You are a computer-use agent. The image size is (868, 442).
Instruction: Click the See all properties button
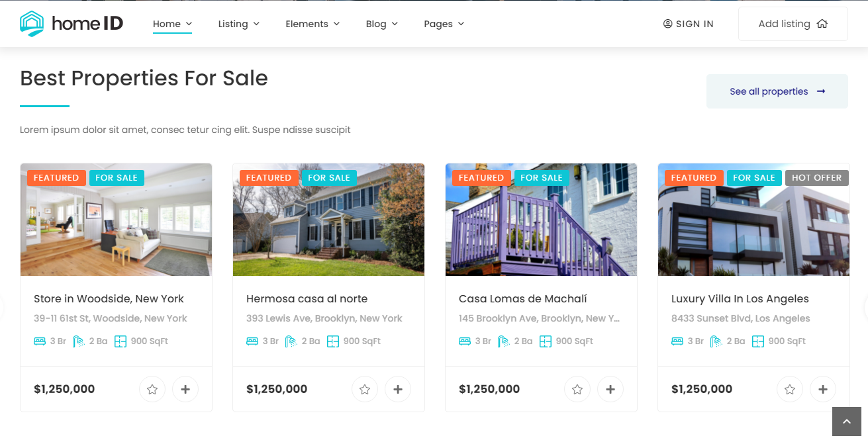pos(777,91)
